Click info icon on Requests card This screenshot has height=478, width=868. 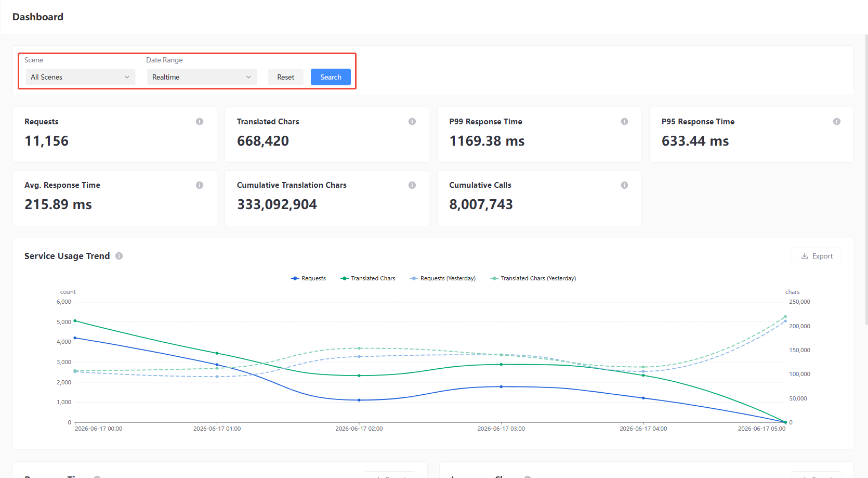pos(200,121)
